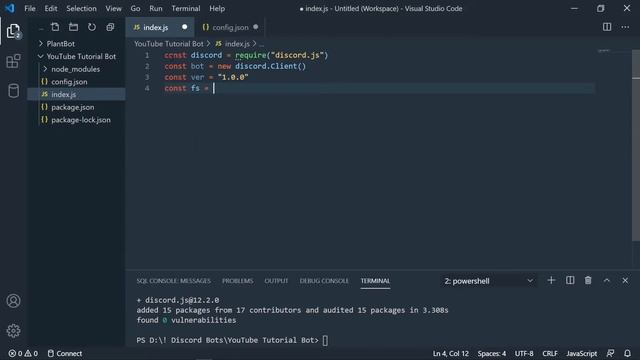640x360 pixels.
Task: Switch to the Debug Console tab
Action: [x=324, y=281]
